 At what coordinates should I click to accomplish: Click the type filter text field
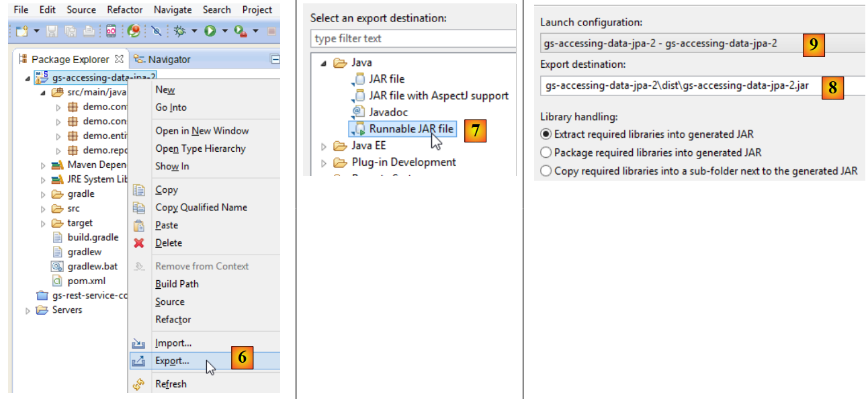[413, 39]
